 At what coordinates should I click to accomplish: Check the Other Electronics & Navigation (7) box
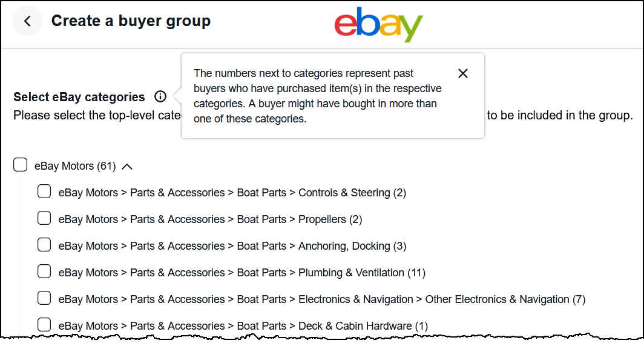pos(44,298)
